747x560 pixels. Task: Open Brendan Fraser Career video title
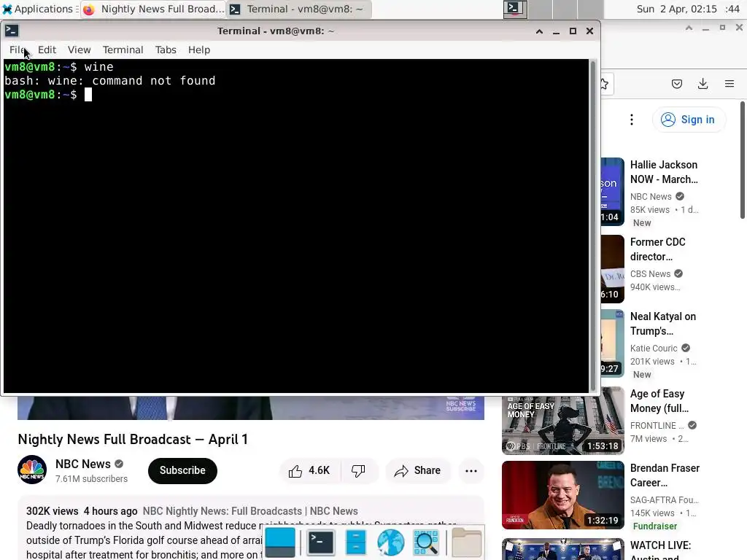click(665, 475)
